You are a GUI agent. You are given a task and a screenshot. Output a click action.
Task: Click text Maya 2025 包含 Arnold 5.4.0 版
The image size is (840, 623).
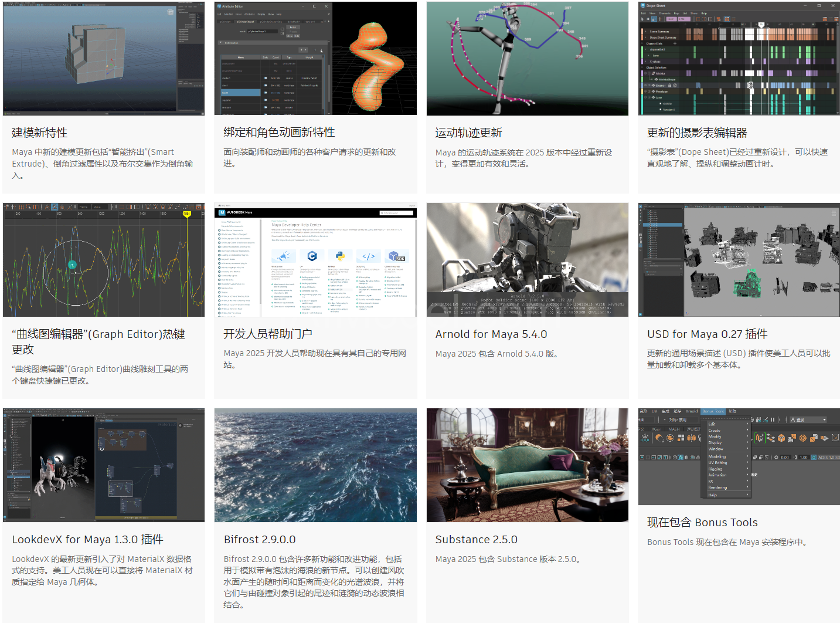tap(496, 354)
